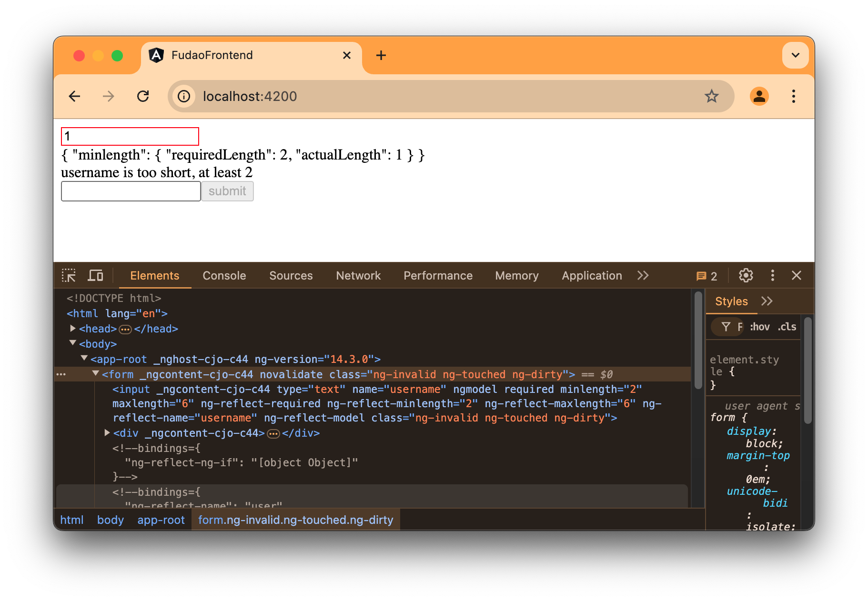
Task: Open DevTools settings gear
Action: tap(746, 275)
